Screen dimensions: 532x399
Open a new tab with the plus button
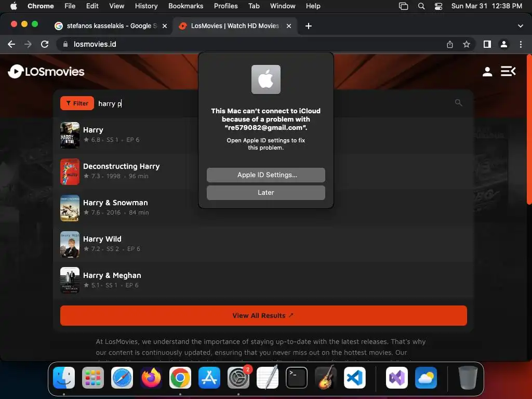point(309,26)
